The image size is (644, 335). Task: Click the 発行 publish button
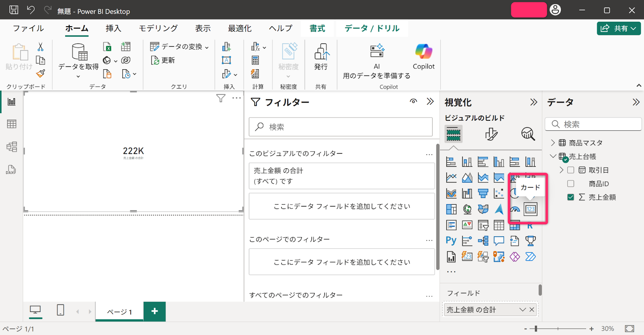tap(321, 57)
